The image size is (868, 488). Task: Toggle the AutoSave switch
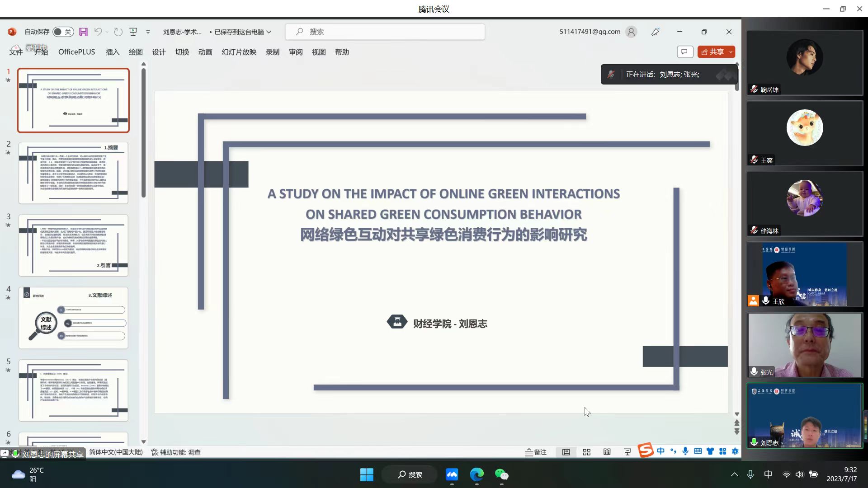tap(63, 32)
